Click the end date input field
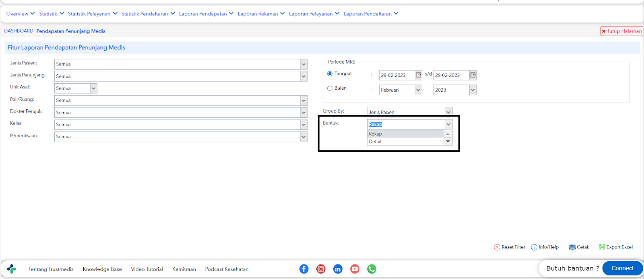Image resolution: width=644 pixels, height=279 pixels. pos(452,75)
